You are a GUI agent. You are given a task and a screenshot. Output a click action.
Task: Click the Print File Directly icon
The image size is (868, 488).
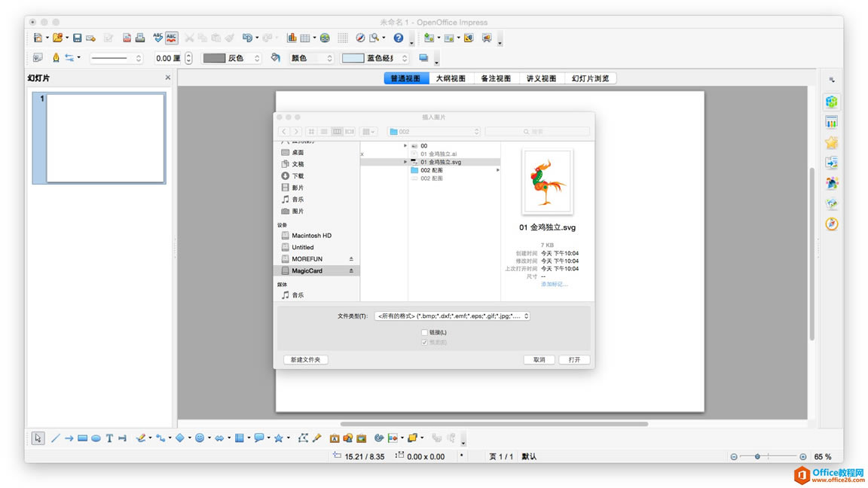pos(139,38)
